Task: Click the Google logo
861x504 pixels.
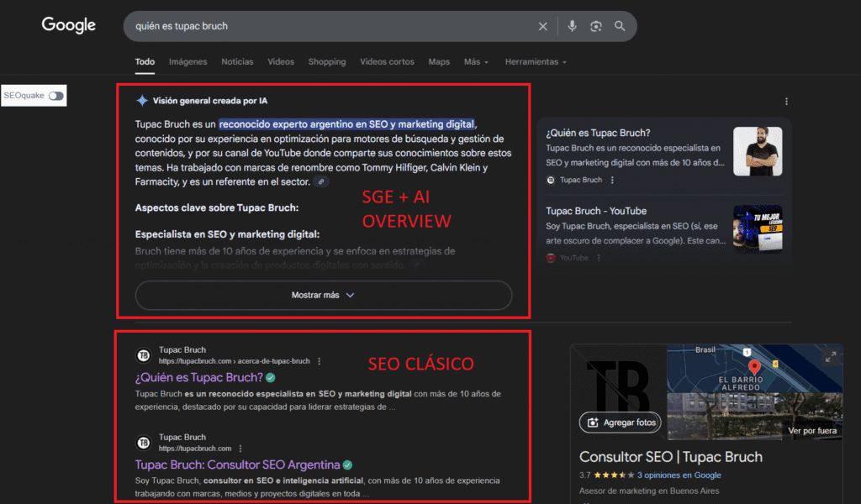Action: pos(67,25)
